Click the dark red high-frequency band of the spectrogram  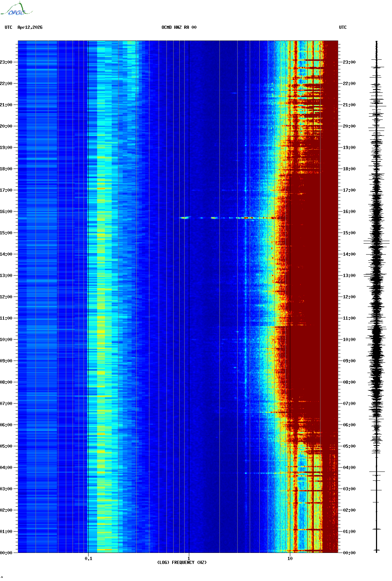click(x=320, y=284)
